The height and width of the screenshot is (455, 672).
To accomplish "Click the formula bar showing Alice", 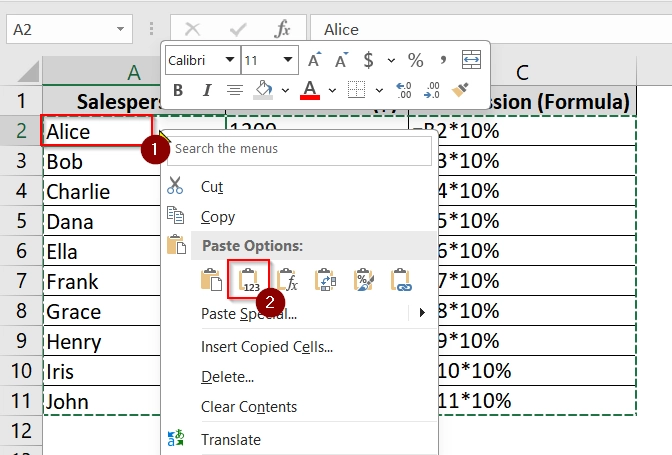I will [491, 30].
